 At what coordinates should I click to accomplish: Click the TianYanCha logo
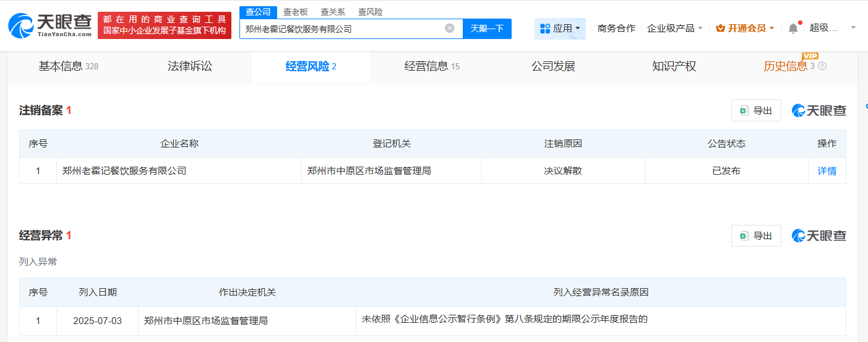pyautogui.click(x=49, y=25)
